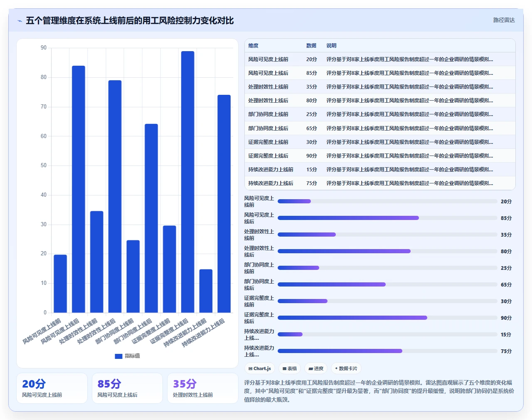Click the tallest 证据完整度上线后 bar
The height and width of the screenshot is (420, 532).
point(188,182)
